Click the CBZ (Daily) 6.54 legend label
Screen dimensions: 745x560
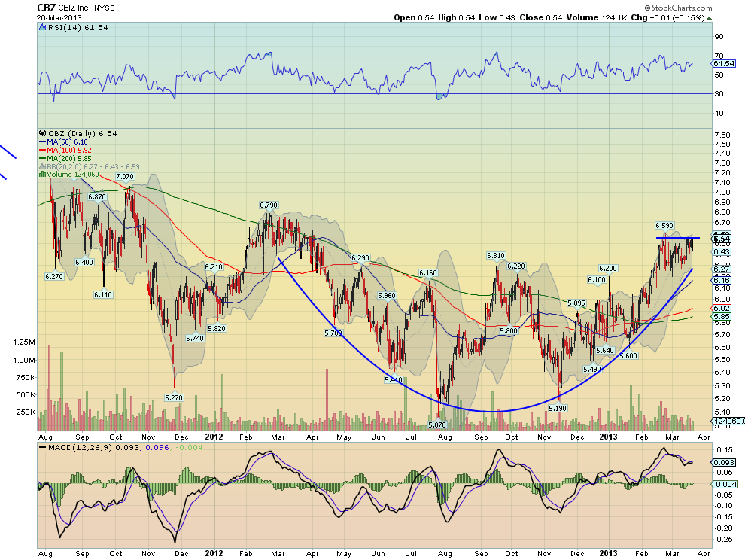[x=83, y=133]
